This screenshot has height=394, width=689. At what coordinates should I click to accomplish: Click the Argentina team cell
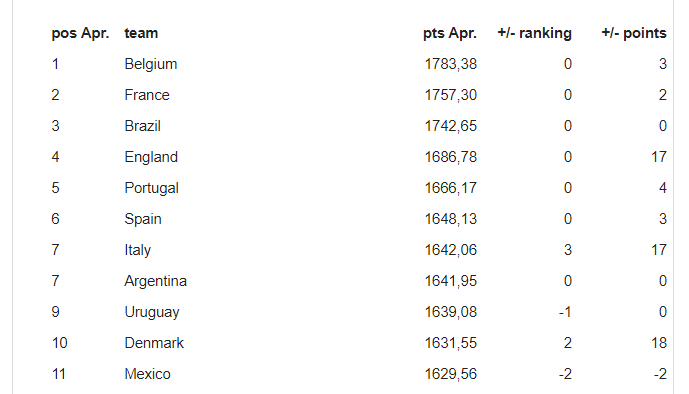point(156,281)
